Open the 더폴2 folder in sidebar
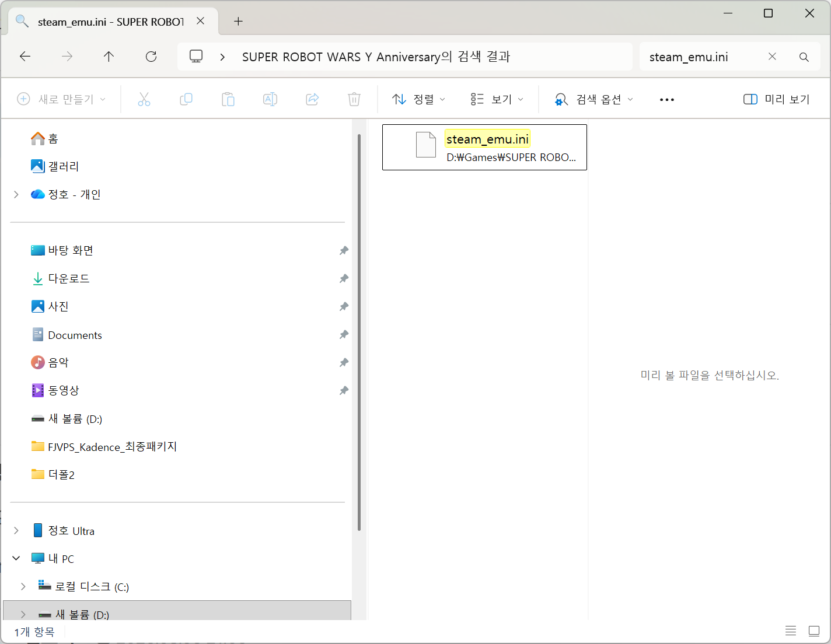The image size is (831, 644). click(x=53, y=474)
